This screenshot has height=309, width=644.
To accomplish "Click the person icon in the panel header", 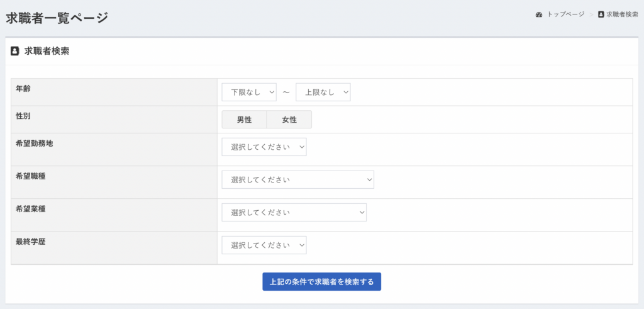I will (x=15, y=52).
